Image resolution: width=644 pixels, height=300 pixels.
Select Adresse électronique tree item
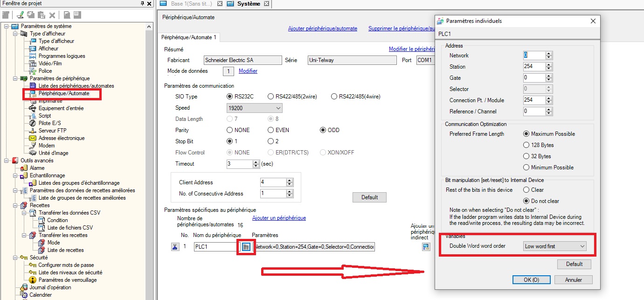62,138
